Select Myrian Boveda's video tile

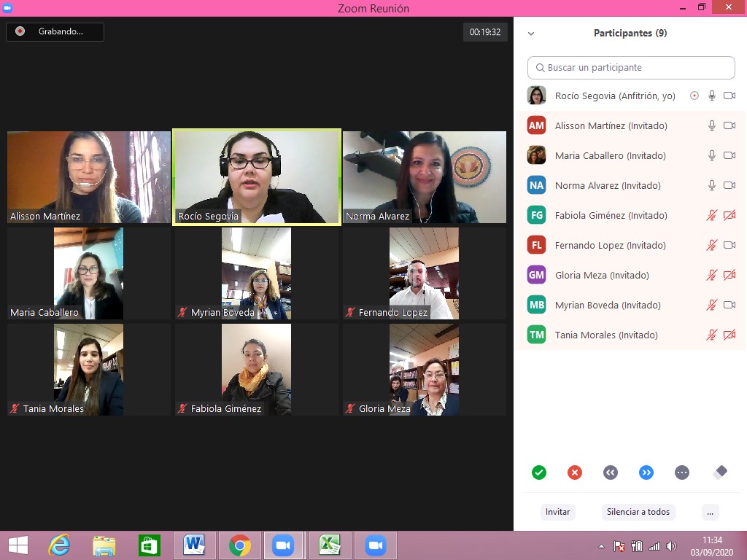tap(257, 273)
